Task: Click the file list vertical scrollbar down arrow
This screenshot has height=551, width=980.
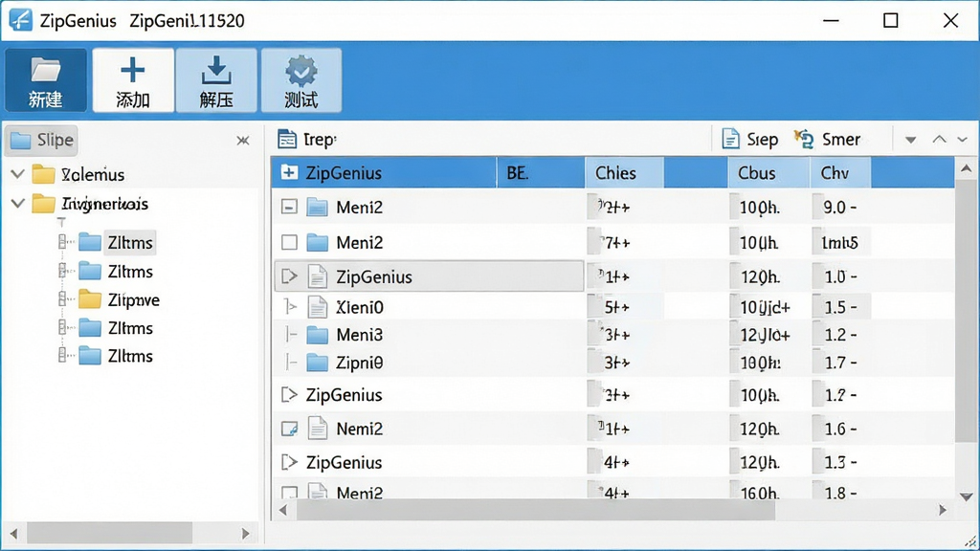Action: [x=966, y=496]
